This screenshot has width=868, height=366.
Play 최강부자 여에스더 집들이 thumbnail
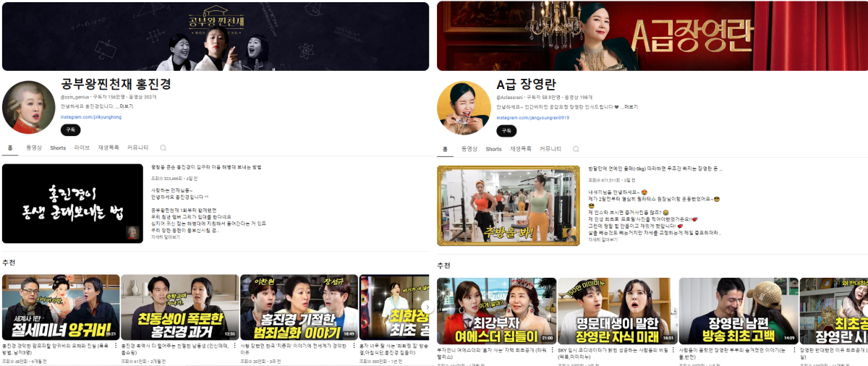(497, 311)
